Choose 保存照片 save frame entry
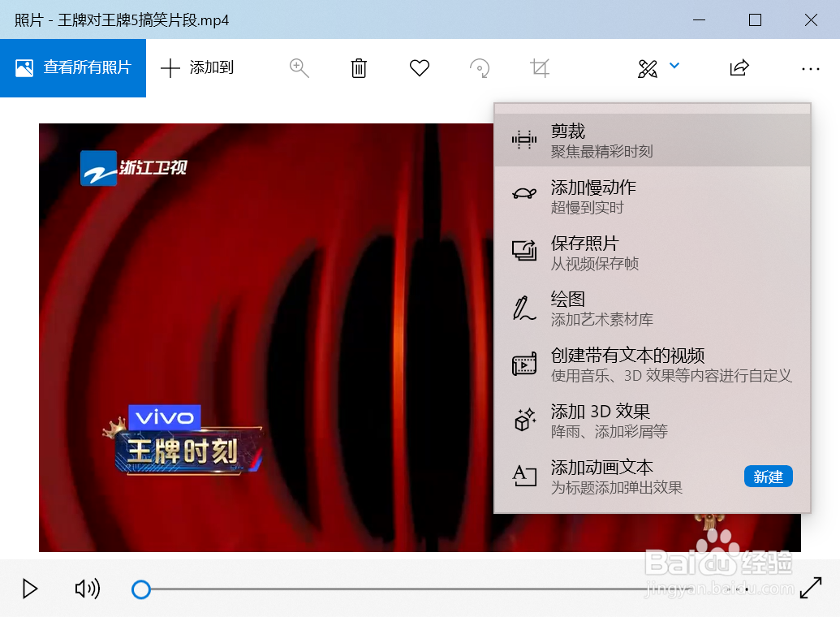This screenshot has height=617, width=840. point(652,252)
